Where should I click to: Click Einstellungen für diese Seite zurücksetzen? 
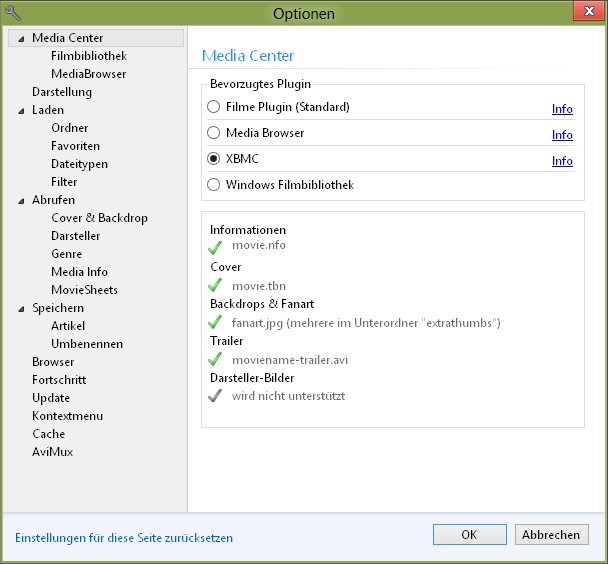[x=124, y=538]
